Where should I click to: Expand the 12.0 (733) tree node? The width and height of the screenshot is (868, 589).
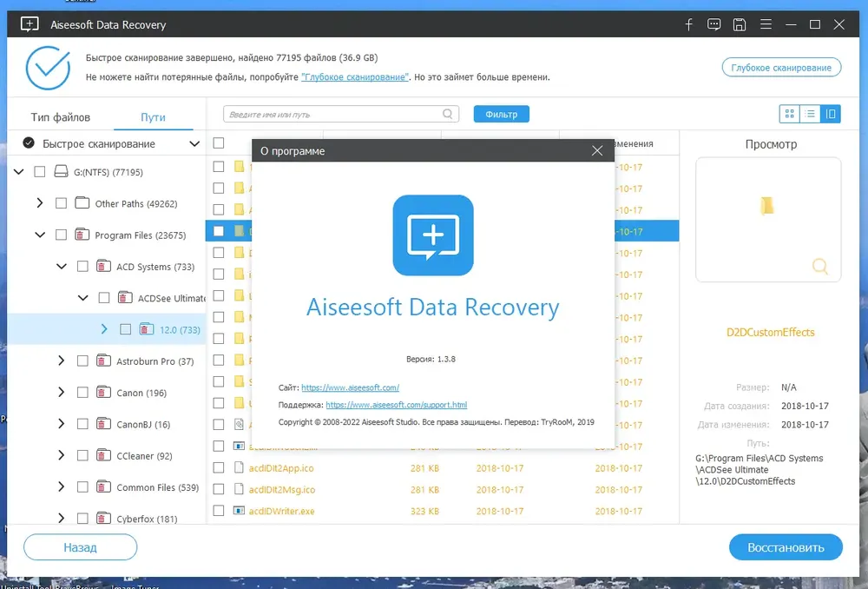(x=104, y=329)
